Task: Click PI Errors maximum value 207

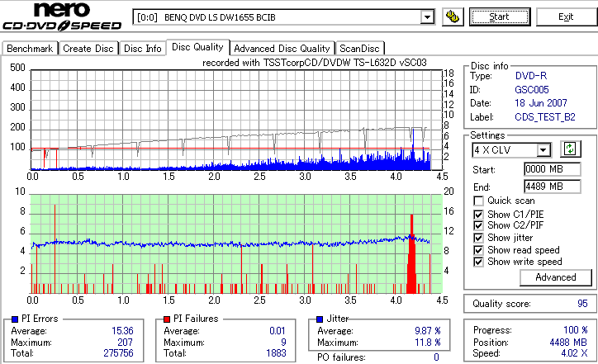Action: pos(125,343)
